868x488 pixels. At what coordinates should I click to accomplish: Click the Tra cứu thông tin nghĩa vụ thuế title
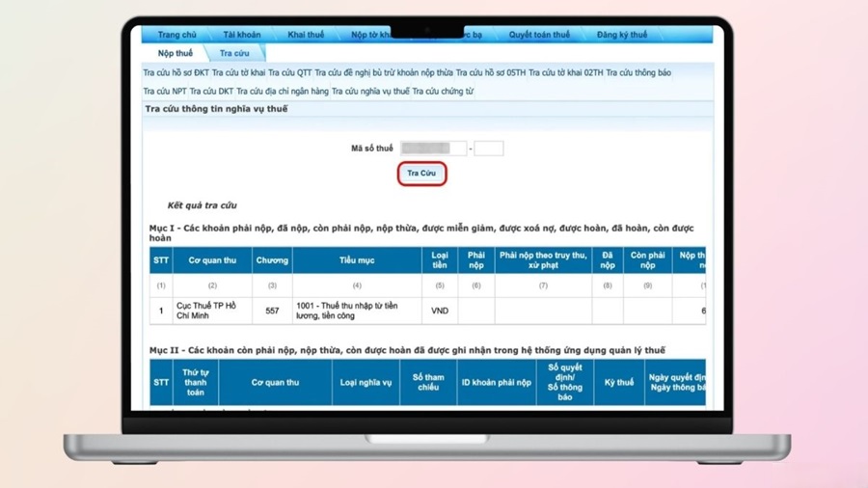216,109
